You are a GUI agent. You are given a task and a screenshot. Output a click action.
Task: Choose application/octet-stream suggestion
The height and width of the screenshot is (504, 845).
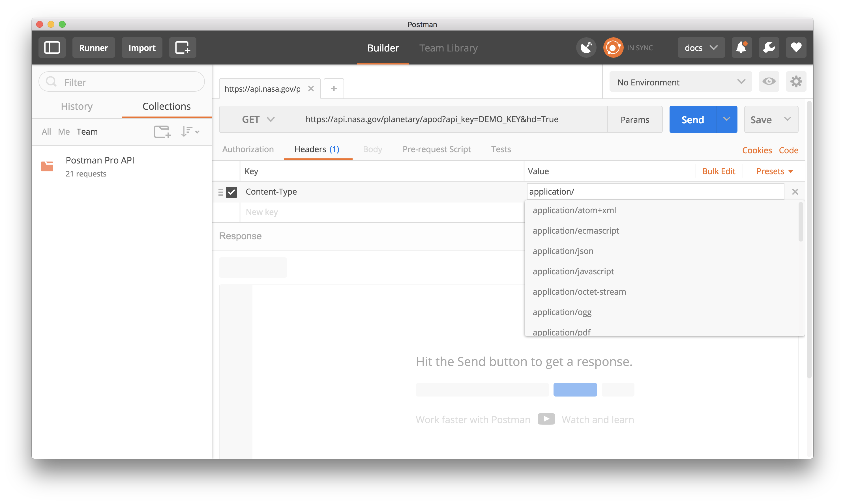[x=664, y=292]
